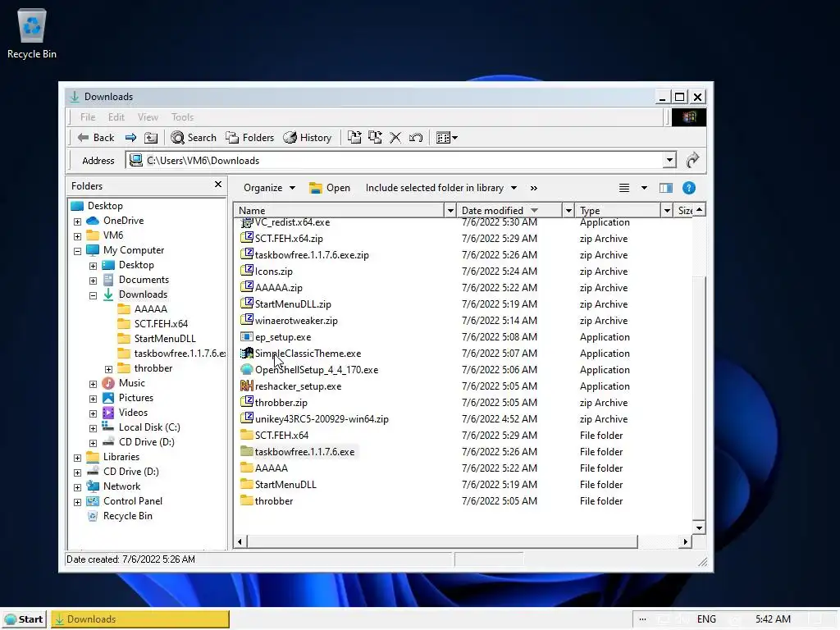
Task: Select SimpleClassicTheme.exe file icon
Action: (246, 353)
